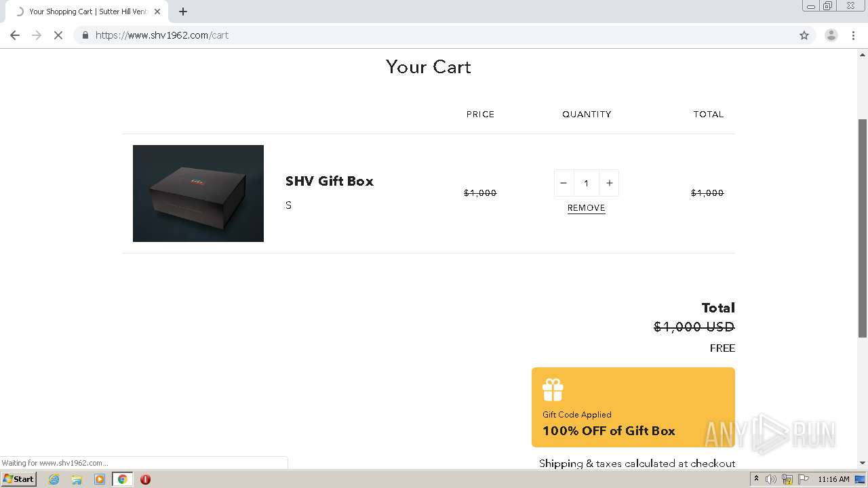Open a new browser tab
Screen dimensions: 868x488
183,12
